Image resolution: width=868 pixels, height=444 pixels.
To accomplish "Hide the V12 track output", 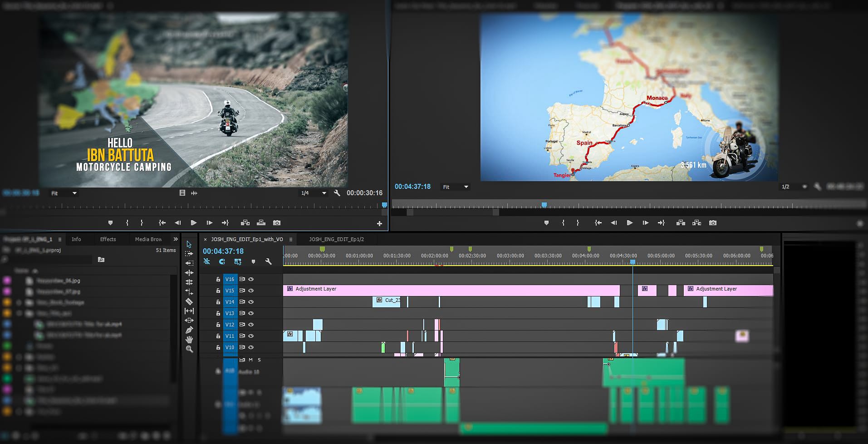I will 251,325.
